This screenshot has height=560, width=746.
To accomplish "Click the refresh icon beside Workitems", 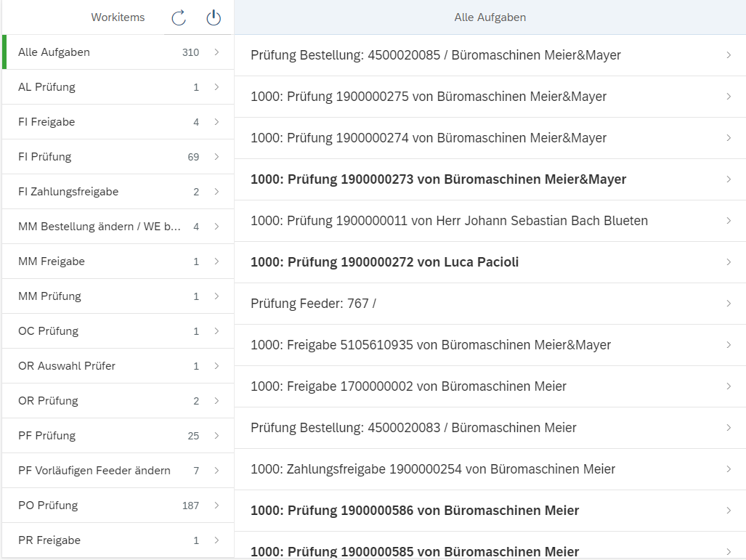I will [x=179, y=18].
